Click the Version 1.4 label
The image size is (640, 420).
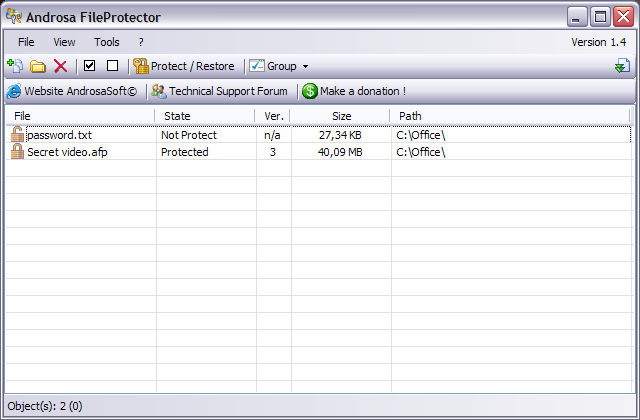pyautogui.click(x=598, y=42)
